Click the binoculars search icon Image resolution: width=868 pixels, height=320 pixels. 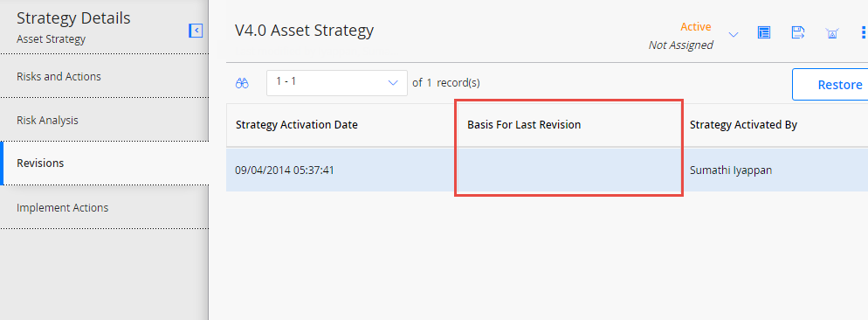coord(242,84)
